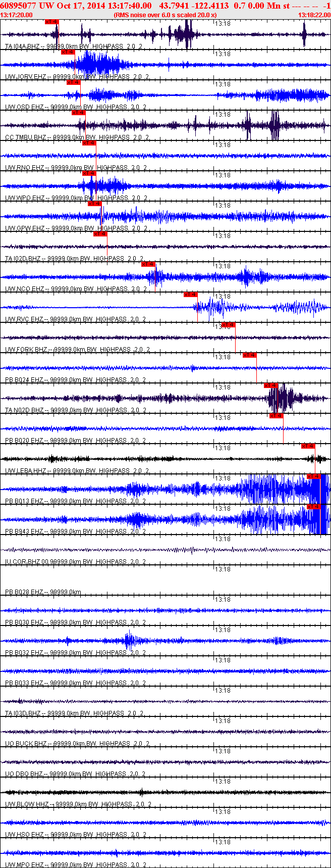
Task: Select the PB B020 EHZ station label
Action: 75,441
